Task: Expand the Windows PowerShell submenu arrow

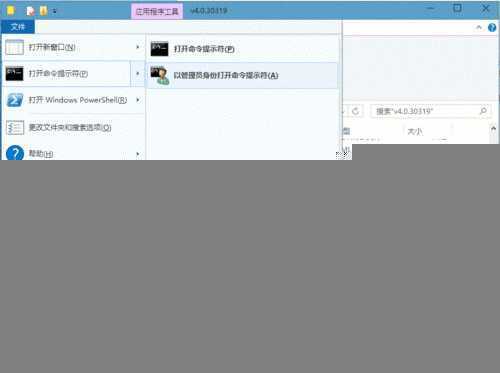Action: coord(138,100)
